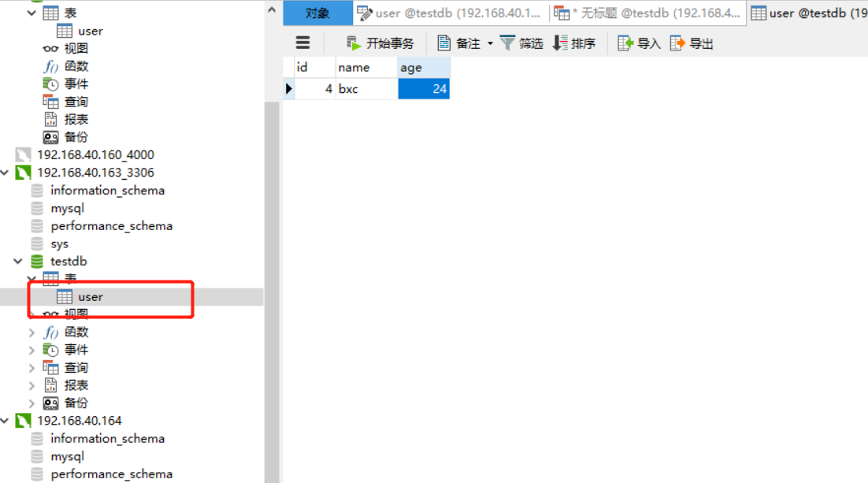
Task: Select the first 函数 (Functions) node
Action: point(76,66)
